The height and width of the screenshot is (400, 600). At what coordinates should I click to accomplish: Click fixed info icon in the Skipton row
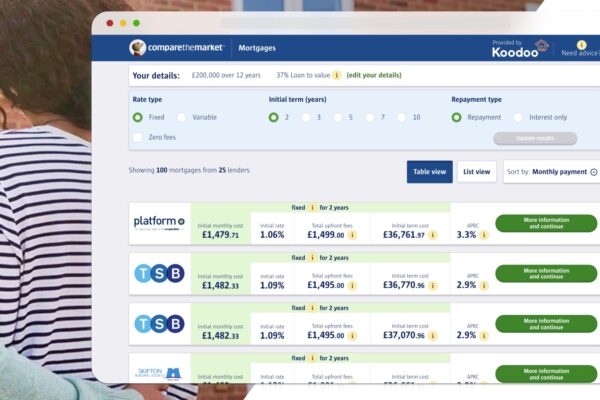click(x=312, y=358)
